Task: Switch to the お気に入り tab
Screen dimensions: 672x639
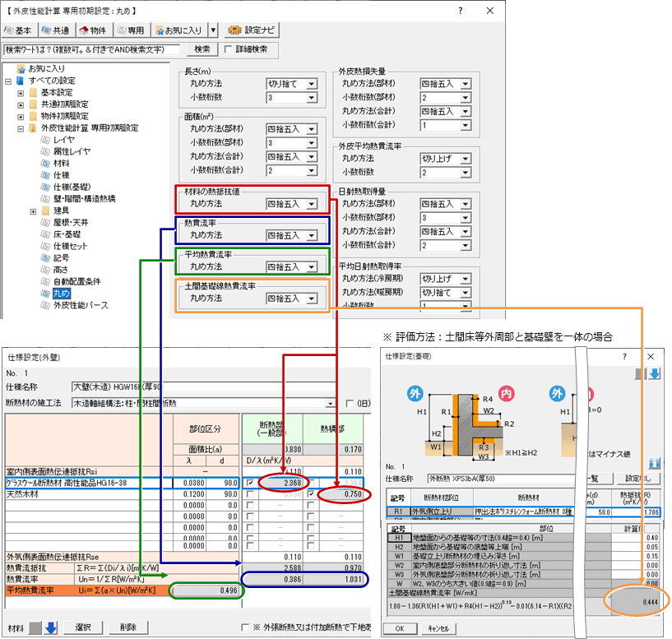Action: [179, 30]
